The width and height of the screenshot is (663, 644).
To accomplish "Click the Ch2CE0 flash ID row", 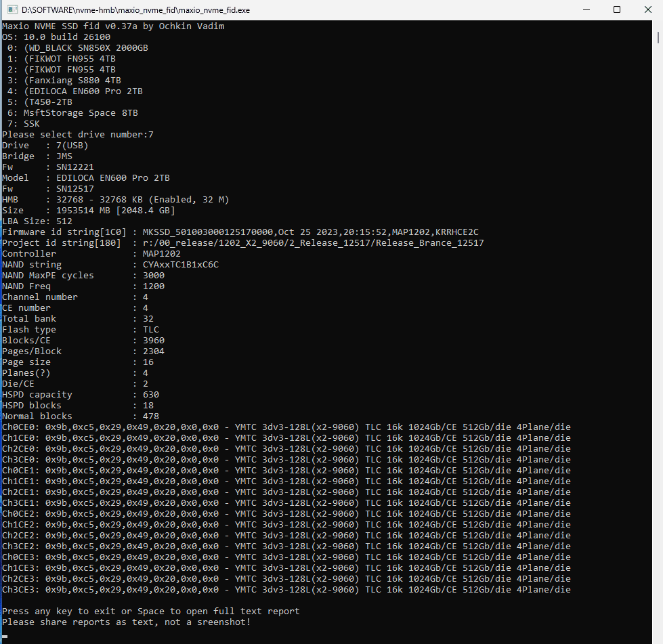I will 286,449.
